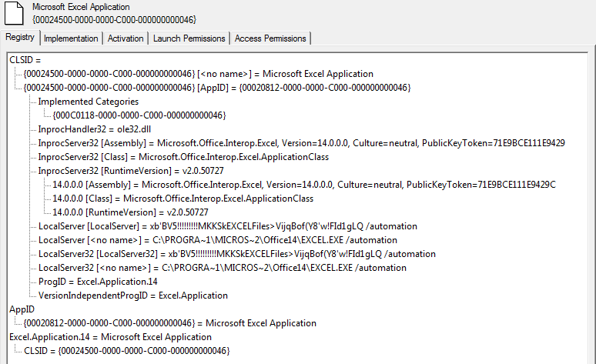Select the InprocServer32 [Assembly] row
Screen dimensions: 596x364
click(x=301, y=143)
